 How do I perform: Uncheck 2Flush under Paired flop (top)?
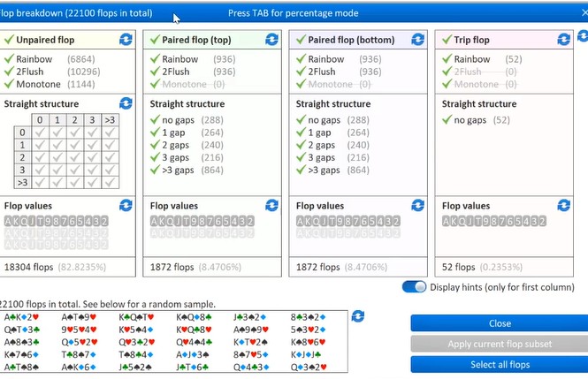(155, 72)
